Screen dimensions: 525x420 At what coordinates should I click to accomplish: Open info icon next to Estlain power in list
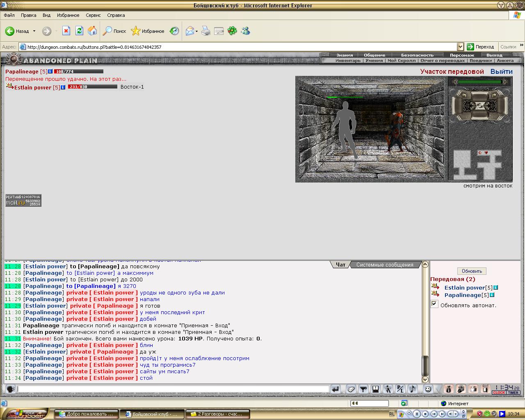(496, 288)
